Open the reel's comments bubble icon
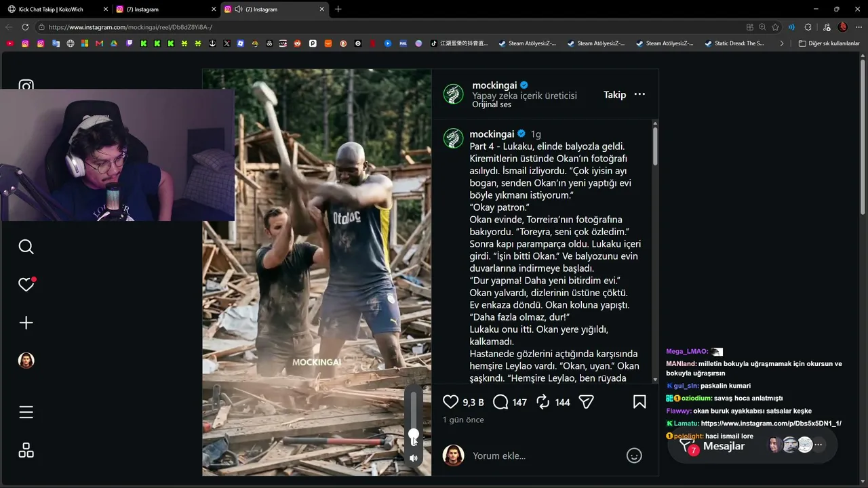 tap(500, 402)
